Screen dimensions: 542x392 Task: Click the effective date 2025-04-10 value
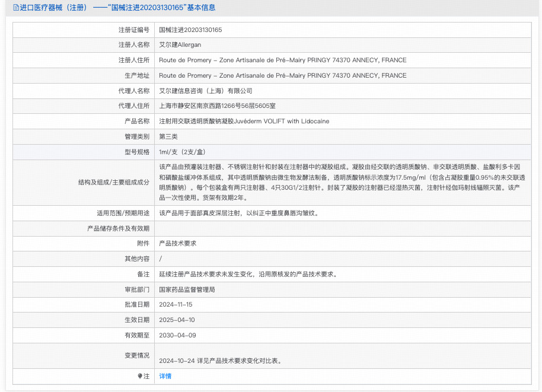tap(177, 320)
